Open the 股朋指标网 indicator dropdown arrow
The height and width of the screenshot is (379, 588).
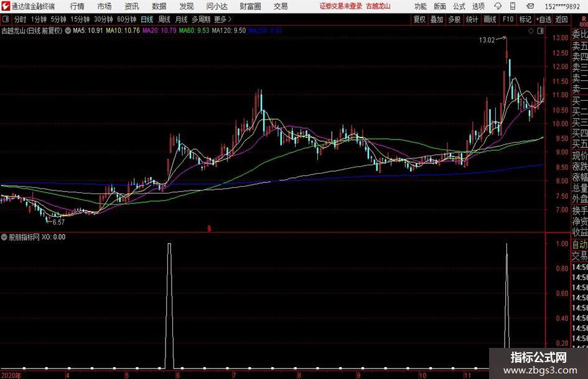[x=4, y=237]
